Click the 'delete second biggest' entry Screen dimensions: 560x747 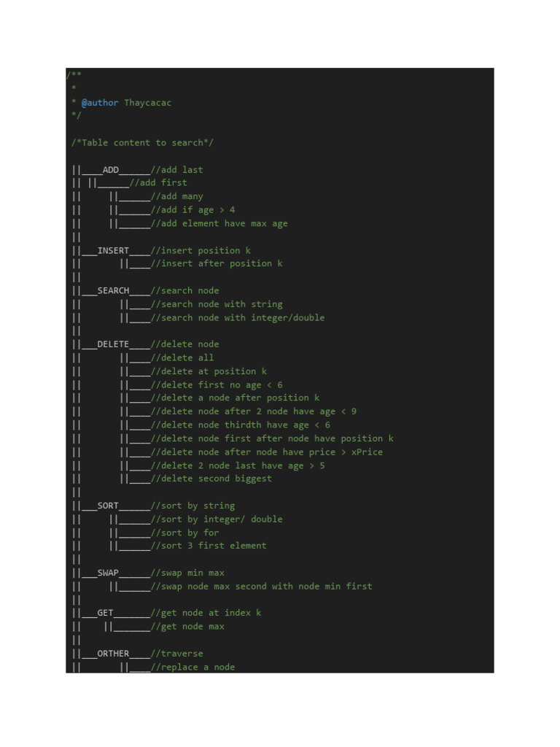click(211, 479)
